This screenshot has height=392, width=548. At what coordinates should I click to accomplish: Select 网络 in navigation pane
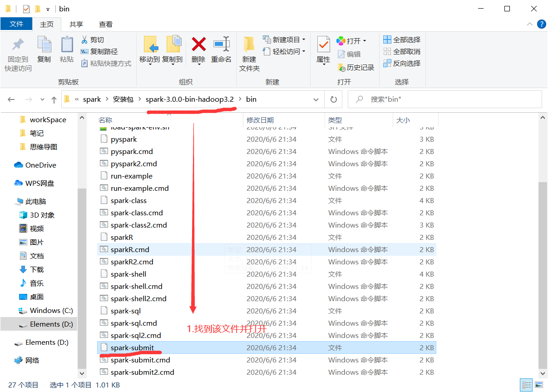(x=27, y=361)
